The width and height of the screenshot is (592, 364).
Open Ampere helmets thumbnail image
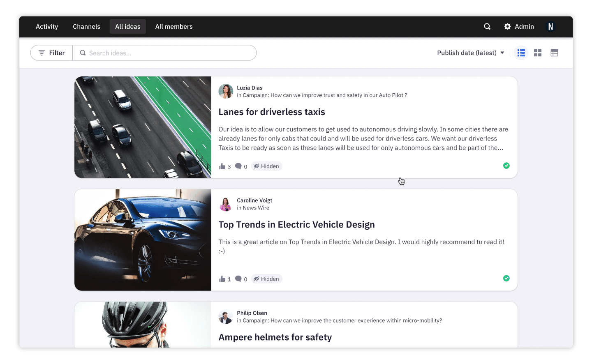pos(143,325)
